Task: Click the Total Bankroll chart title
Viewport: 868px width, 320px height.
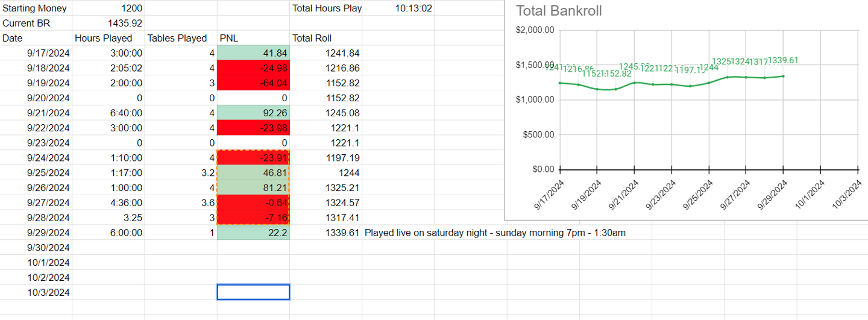Action: pyautogui.click(x=559, y=11)
